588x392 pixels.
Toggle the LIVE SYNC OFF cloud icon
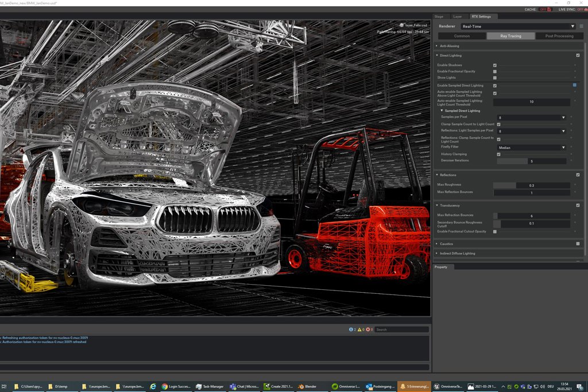click(586, 9)
